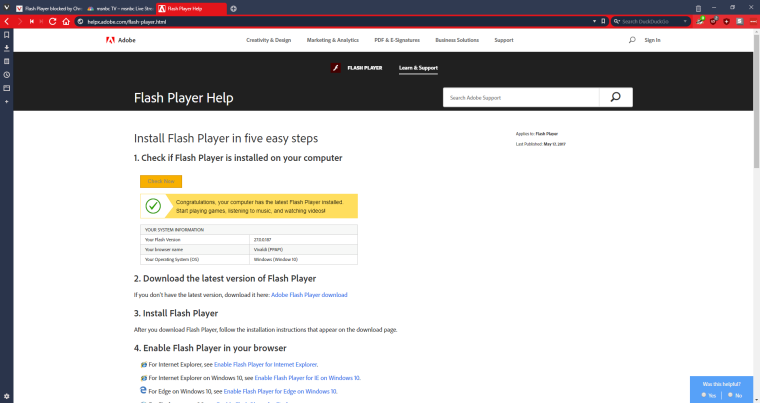The height and width of the screenshot is (403, 760).
Task: Switch to Flash Player blocked tab
Action: [48, 9]
